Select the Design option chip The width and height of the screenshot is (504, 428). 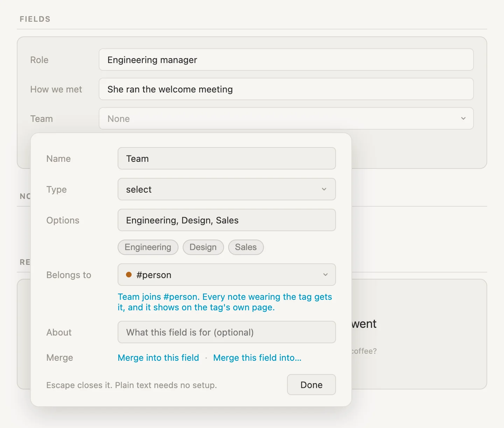(203, 247)
